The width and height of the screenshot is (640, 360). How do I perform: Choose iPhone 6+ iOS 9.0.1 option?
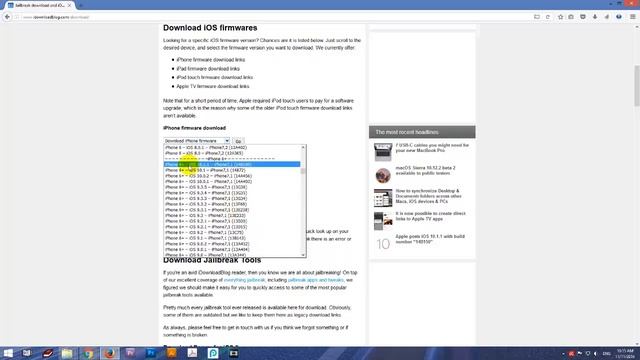(x=232, y=249)
